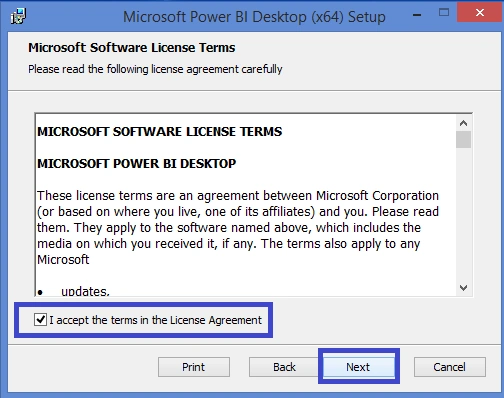Click the license text scroll down arrow
504x398 pixels.
point(463,287)
